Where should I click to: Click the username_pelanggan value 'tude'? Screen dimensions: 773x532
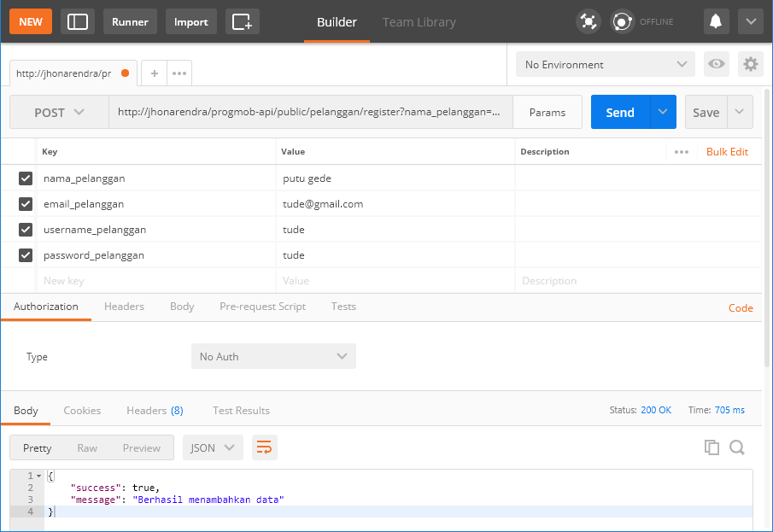pos(293,230)
